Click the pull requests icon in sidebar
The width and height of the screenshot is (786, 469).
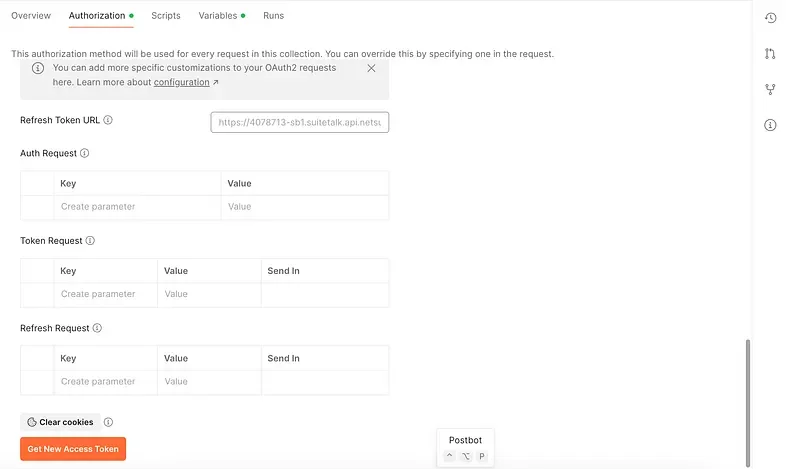[770, 53]
